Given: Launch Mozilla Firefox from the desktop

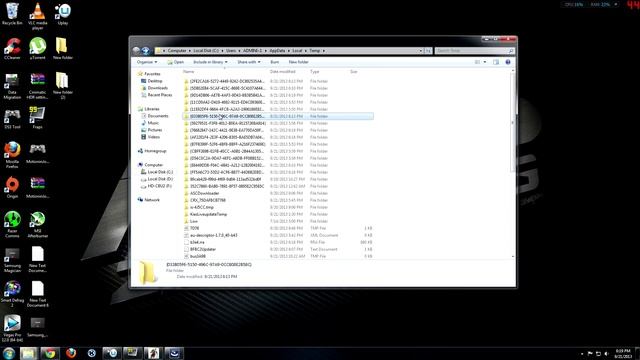Looking at the screenshot, I should click(x=12, y=155).
